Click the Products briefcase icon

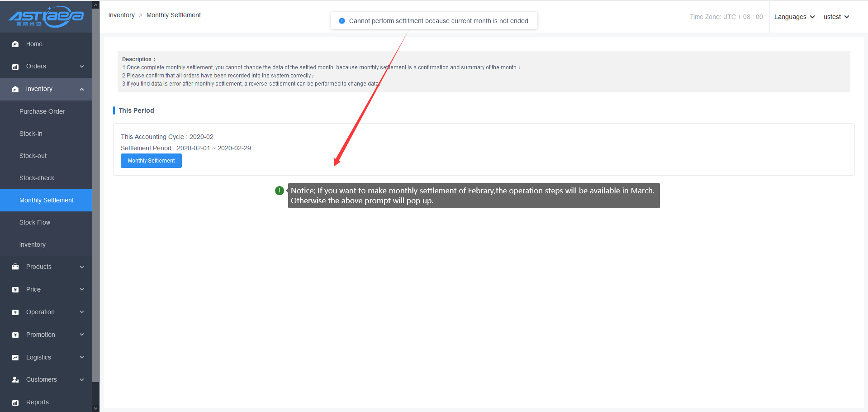15,267
